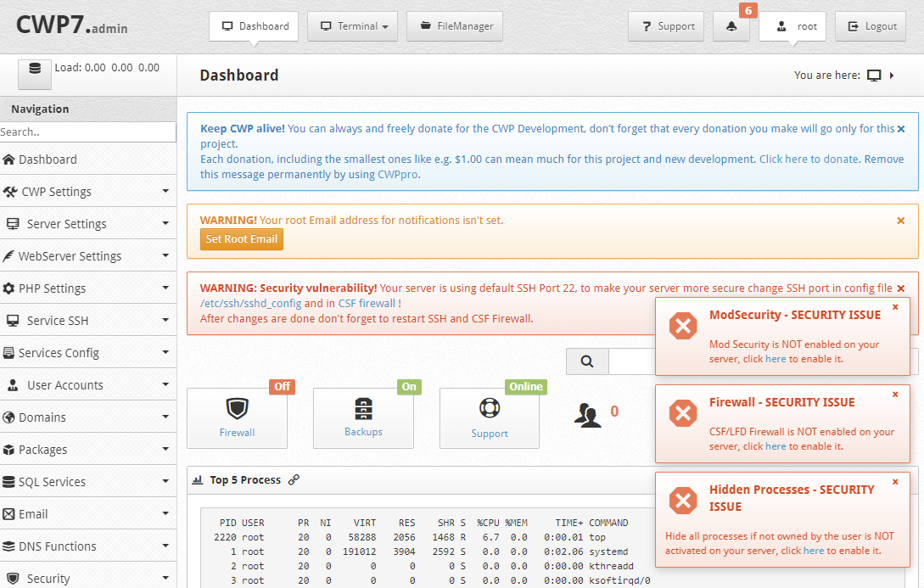Image resolution: width=924 pixels, height=588 pixels.
Task: Click the Logout button
Action: coord(871,26)
